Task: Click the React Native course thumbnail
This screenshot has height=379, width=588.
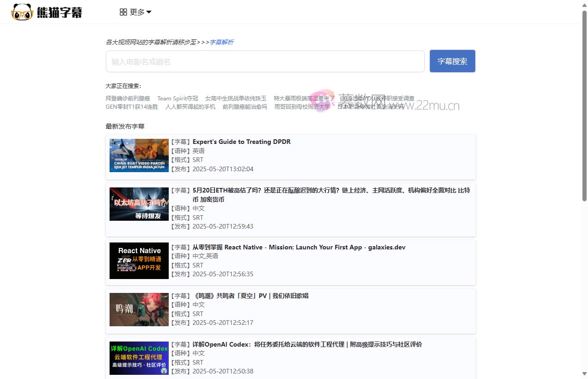Action: point(139,261)
